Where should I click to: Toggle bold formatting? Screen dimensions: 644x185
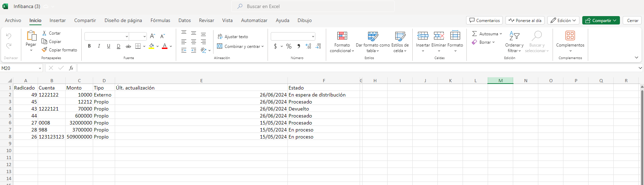tap(89, 46)
